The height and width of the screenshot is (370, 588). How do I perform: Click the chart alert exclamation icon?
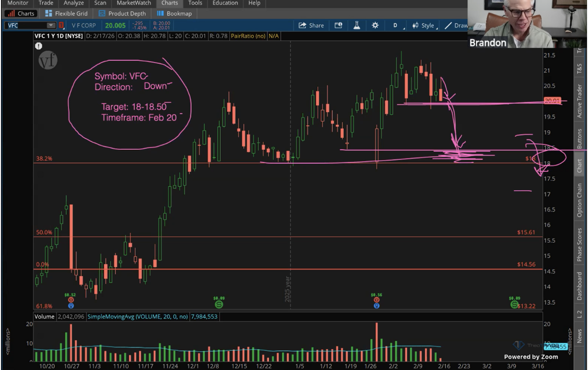(x=39, y=46)
